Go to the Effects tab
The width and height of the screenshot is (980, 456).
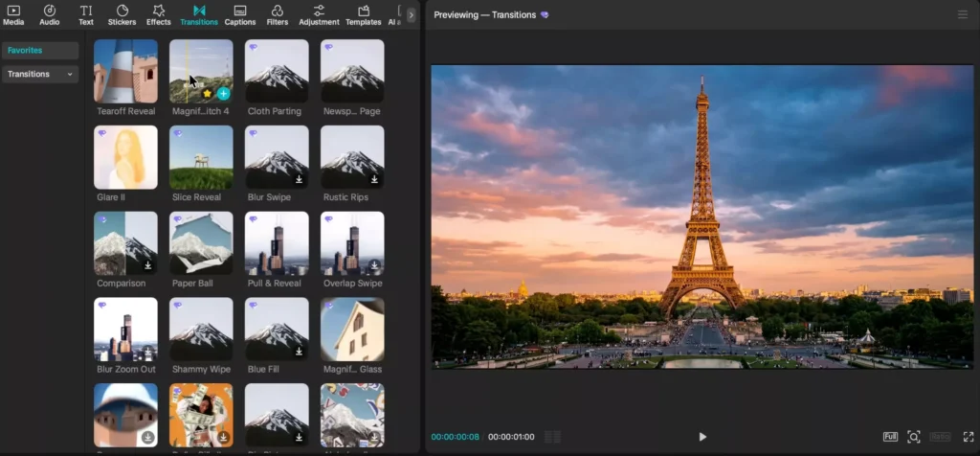[x=158, y=15]
